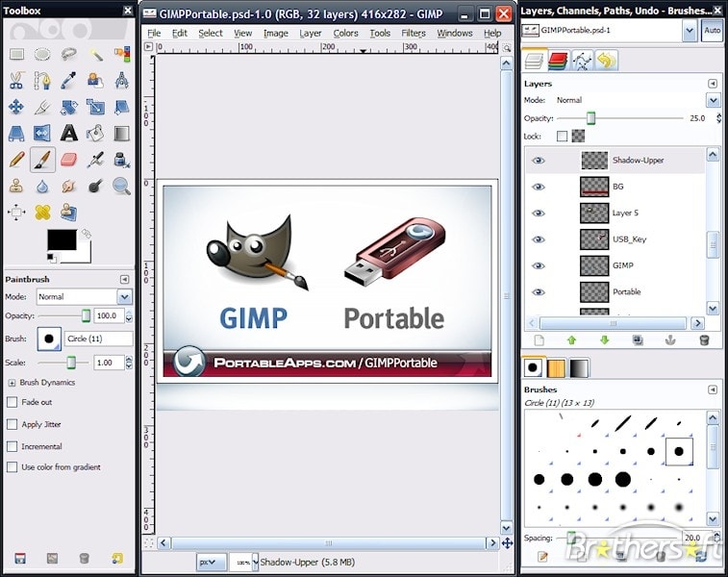Hide the Shadow-Upper layer

click(539, 161)
